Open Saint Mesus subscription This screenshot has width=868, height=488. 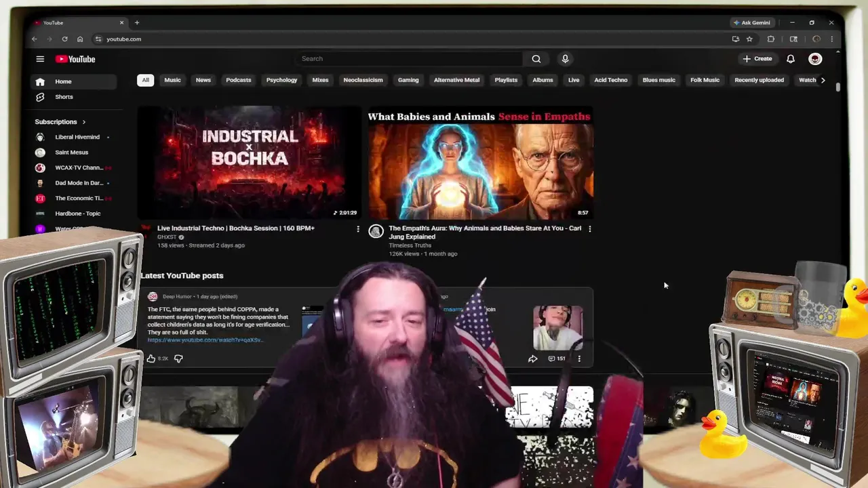pos(75,152)
